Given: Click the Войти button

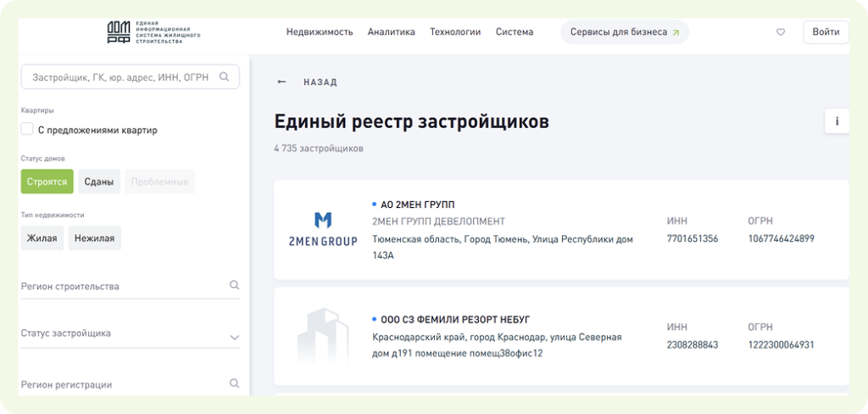Looking at the screenshot, I should coord(826,32).
